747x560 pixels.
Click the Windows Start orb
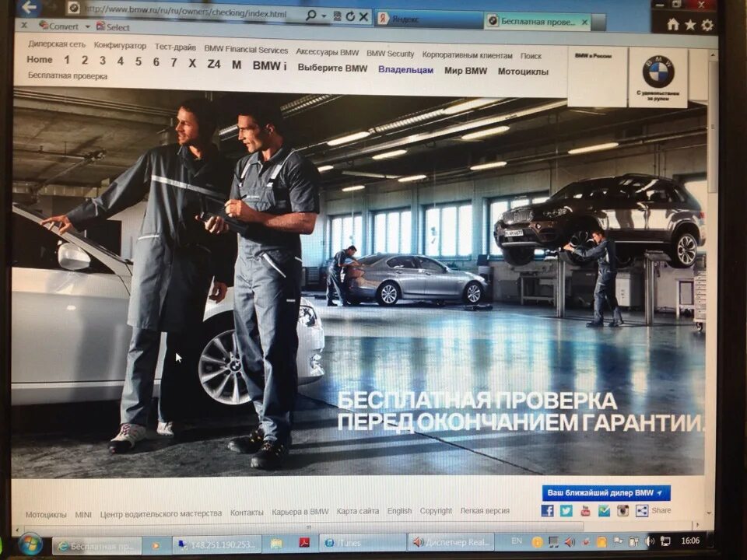pos(30,544)
